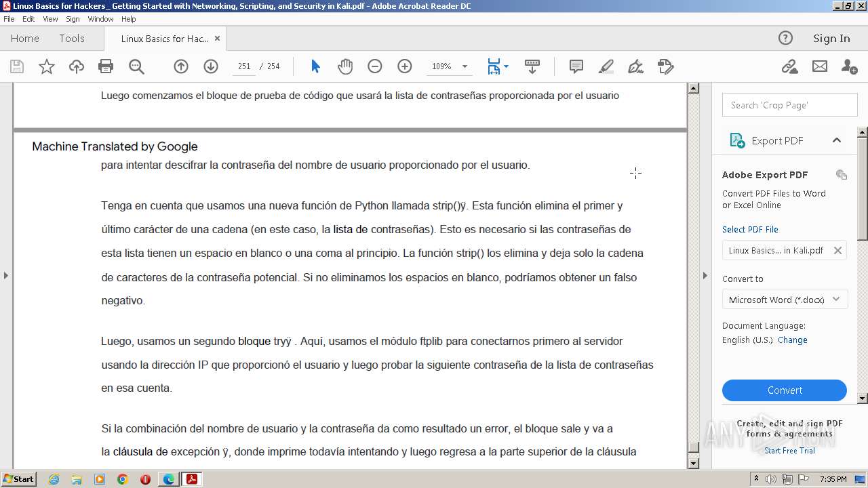Open the File menu

tap(9, 19)
